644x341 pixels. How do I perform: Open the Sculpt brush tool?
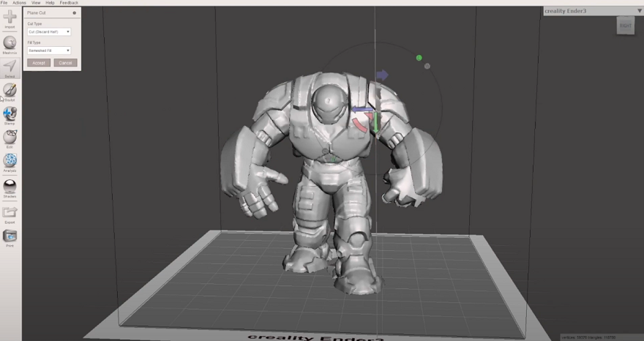point(10,89)
